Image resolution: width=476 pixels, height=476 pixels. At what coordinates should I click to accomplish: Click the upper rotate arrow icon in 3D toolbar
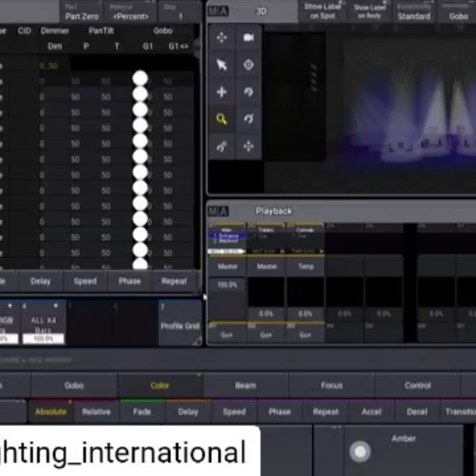click(248, 91)
